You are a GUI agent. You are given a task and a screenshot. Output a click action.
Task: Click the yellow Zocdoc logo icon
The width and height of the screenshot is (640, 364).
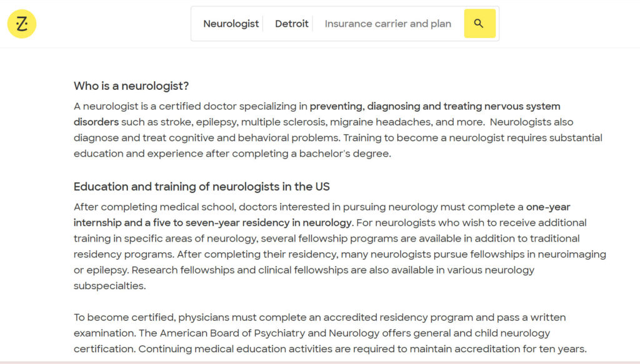(x=22, y=24)
